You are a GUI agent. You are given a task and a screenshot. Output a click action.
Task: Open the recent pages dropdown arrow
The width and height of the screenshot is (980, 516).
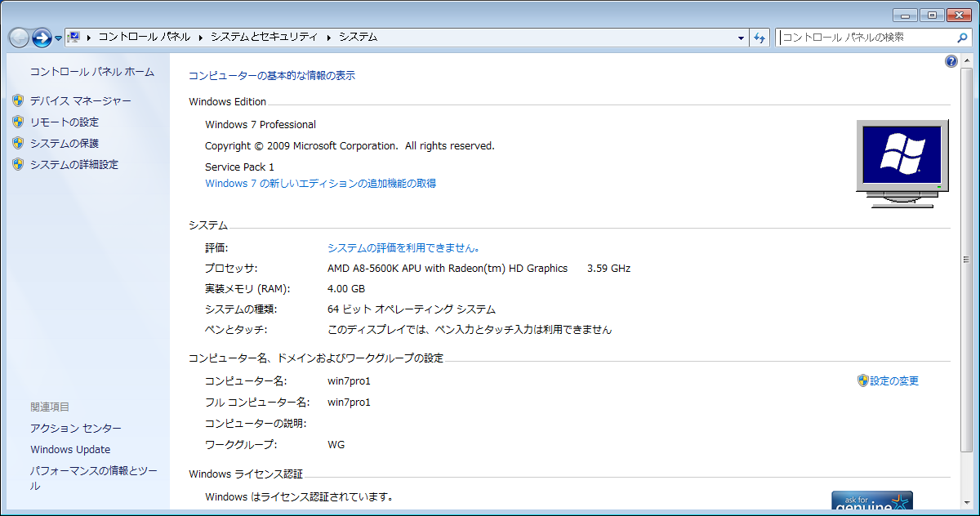pyautogui.click(x=59, y=38)
